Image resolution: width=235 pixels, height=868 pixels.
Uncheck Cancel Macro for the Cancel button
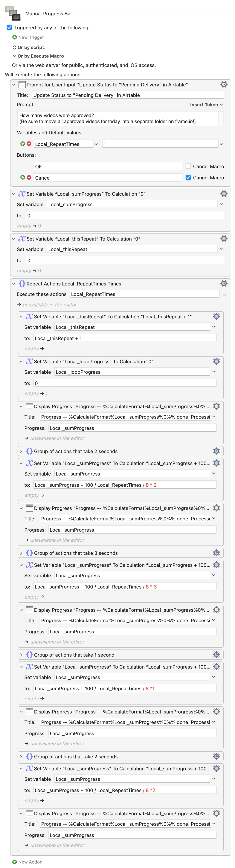(x=188, y=177)
